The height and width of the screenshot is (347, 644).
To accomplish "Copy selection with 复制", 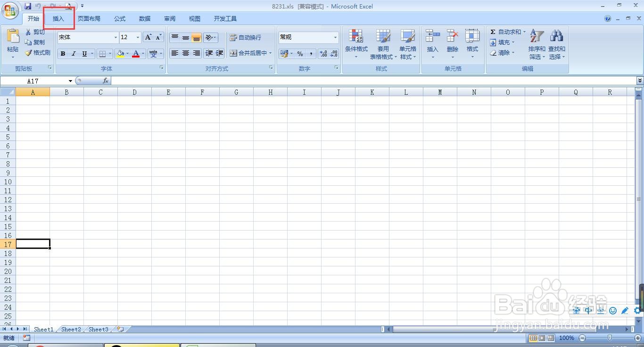I will pos(35,42).
